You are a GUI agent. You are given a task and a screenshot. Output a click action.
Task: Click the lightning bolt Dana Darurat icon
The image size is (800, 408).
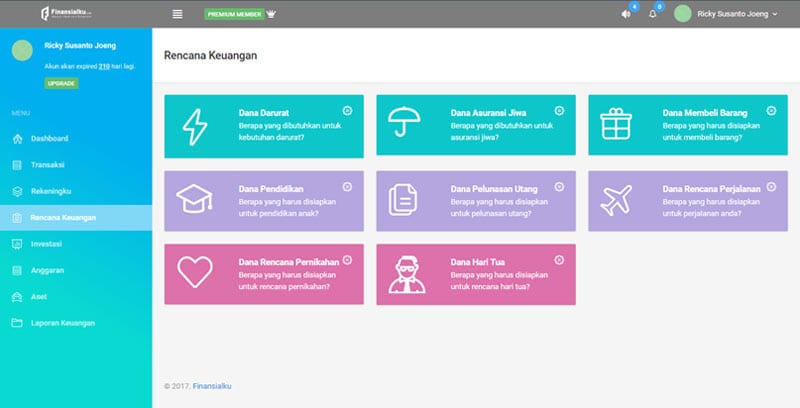point(193,126)
